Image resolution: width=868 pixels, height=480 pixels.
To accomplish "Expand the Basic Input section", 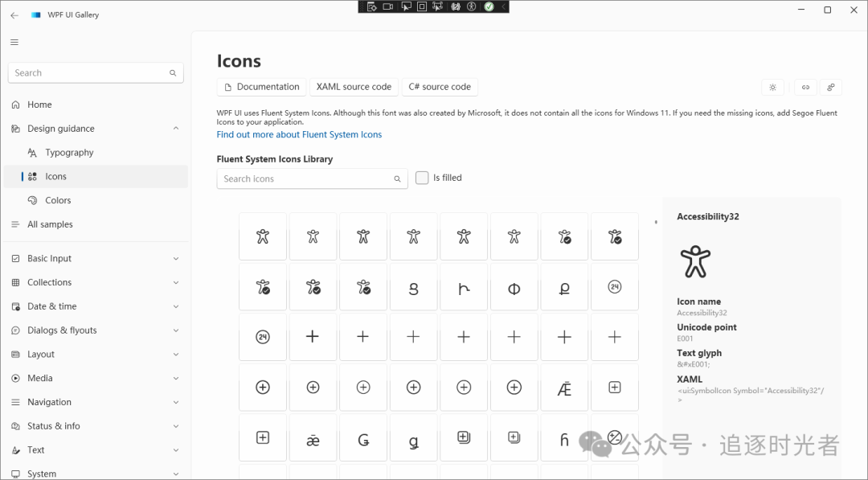I will point(96,259).
